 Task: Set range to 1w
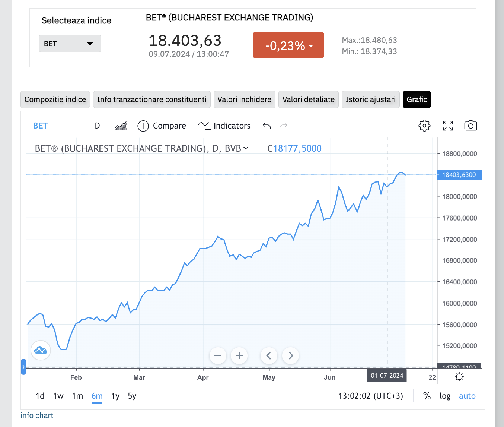pos(58,396)
